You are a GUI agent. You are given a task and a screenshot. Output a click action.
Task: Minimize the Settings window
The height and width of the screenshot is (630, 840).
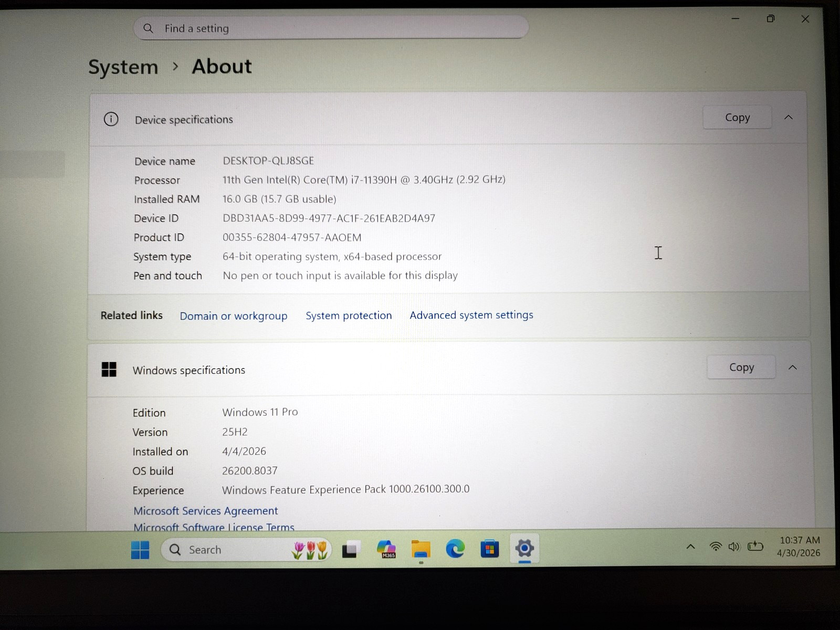pyautogui.click(x=736, y=19)
